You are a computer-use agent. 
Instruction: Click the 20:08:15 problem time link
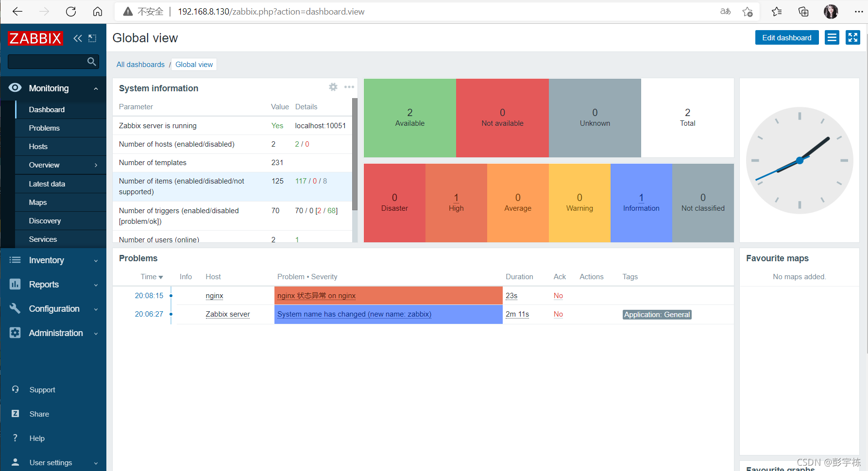(149, 296)
